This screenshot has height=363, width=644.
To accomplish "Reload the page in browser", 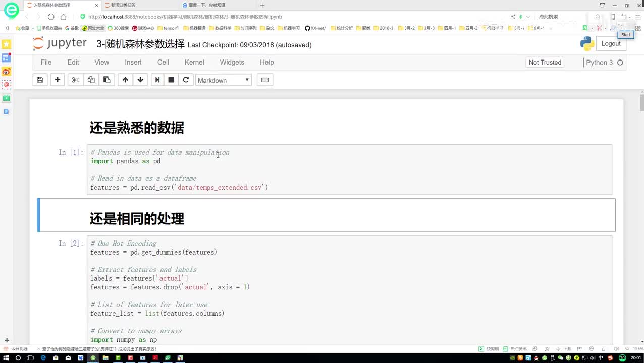I will click(51, 17).
